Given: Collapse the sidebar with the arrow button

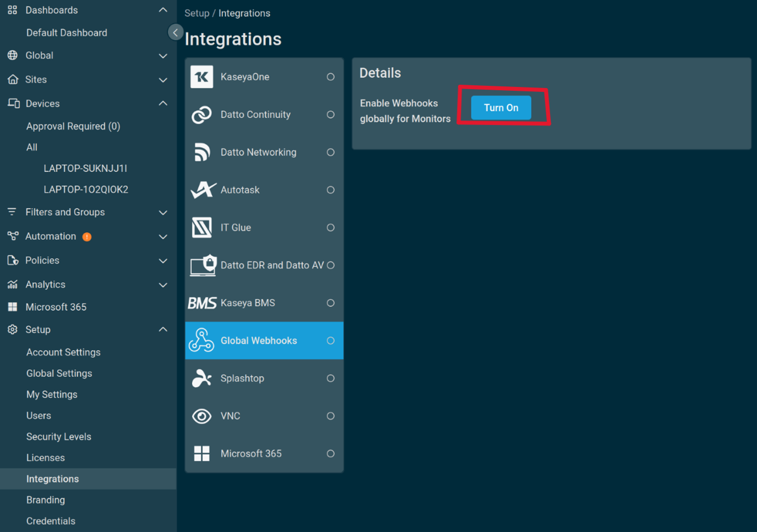Looking at the screenshot, I should (175, 32).
